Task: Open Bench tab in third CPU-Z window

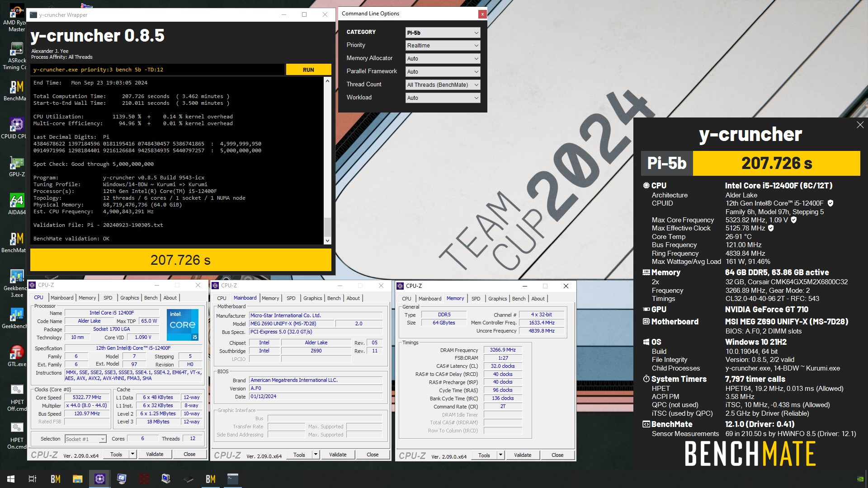Action: [x=519, y=299]
